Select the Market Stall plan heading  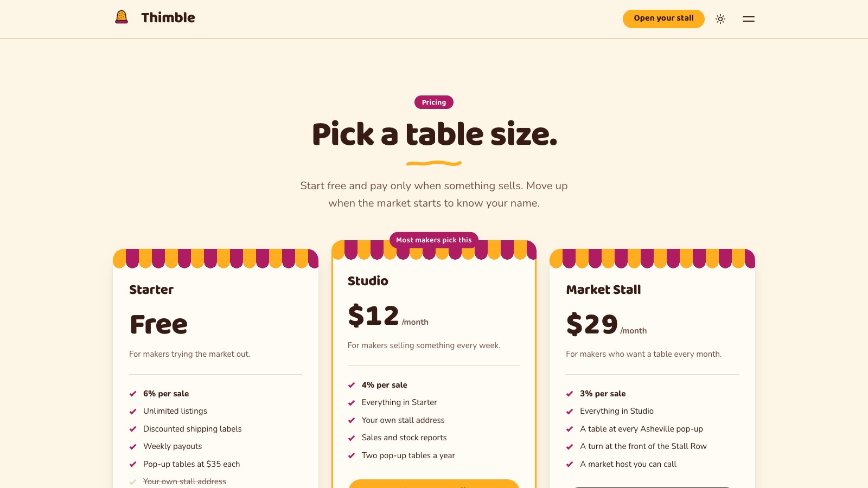click(603, 290)
